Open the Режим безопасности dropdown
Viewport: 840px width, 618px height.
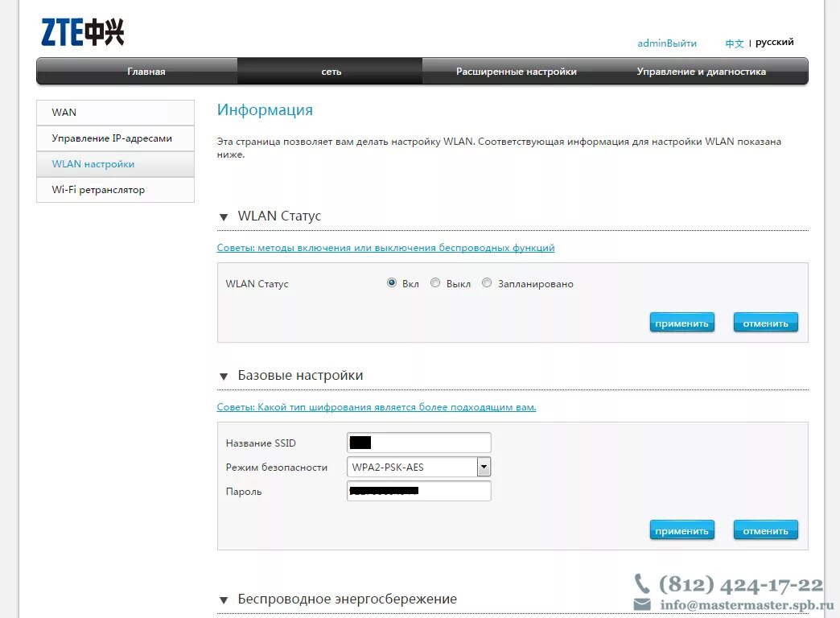point(483,467)
